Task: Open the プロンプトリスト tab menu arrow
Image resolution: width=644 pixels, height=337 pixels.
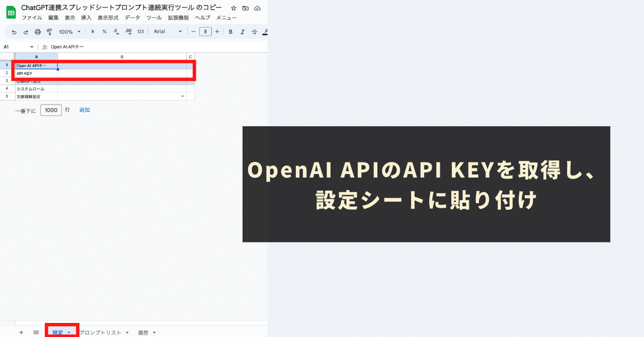Action: click(x=127, y=333)
